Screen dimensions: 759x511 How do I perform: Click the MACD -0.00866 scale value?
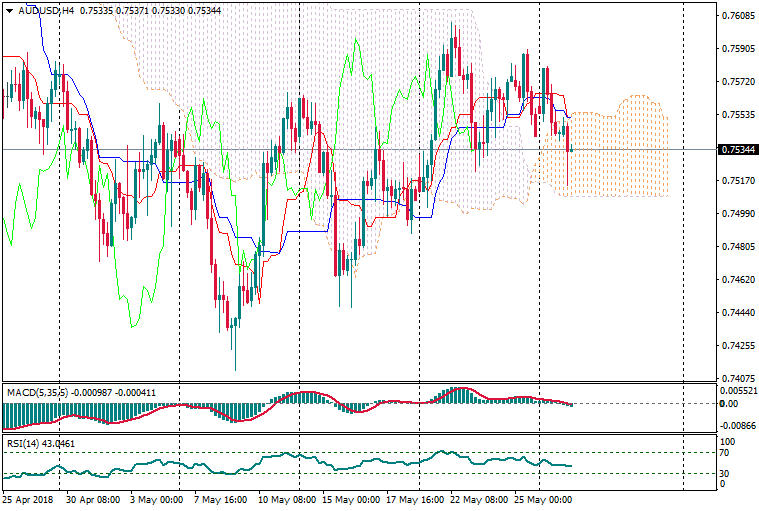click(740, 426)
